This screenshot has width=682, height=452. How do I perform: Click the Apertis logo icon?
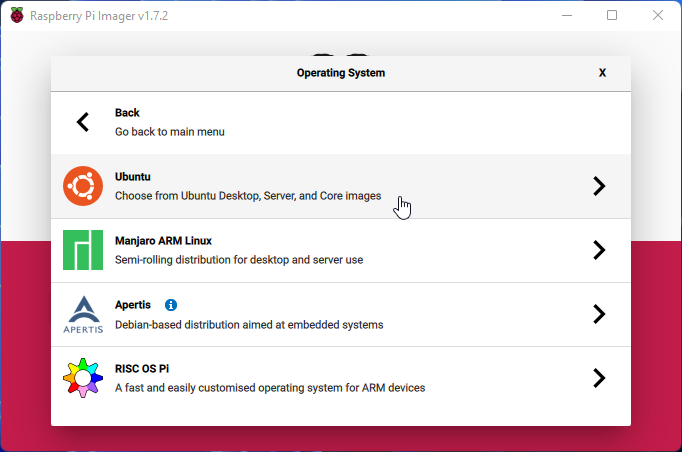pyautogui.click(x=83, y=315)
